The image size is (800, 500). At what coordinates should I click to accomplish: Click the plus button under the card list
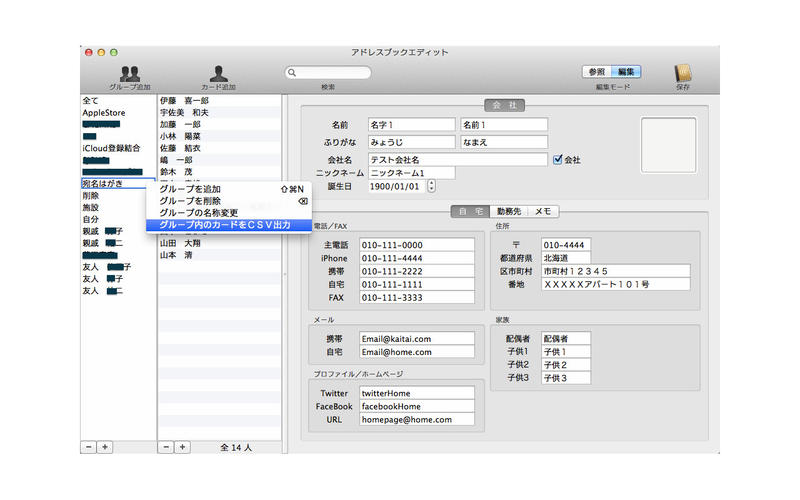pos(182,447)
